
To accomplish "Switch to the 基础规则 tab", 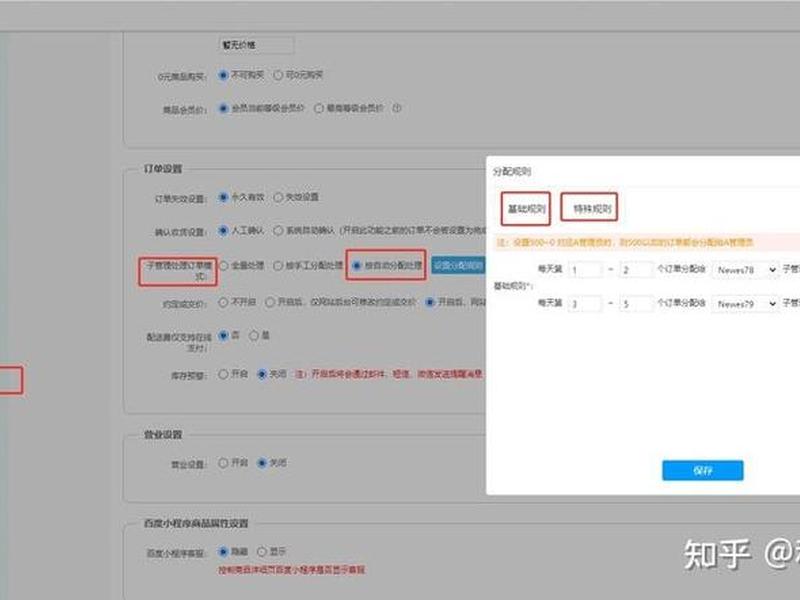I will coord(526,209).
